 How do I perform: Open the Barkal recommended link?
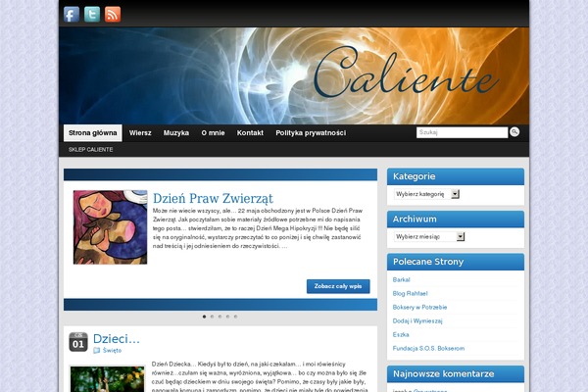click(x=401, y=280)
